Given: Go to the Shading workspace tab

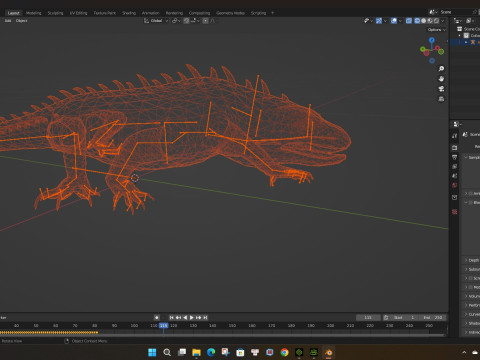Looking at the screenshot, I should [129, 13].
